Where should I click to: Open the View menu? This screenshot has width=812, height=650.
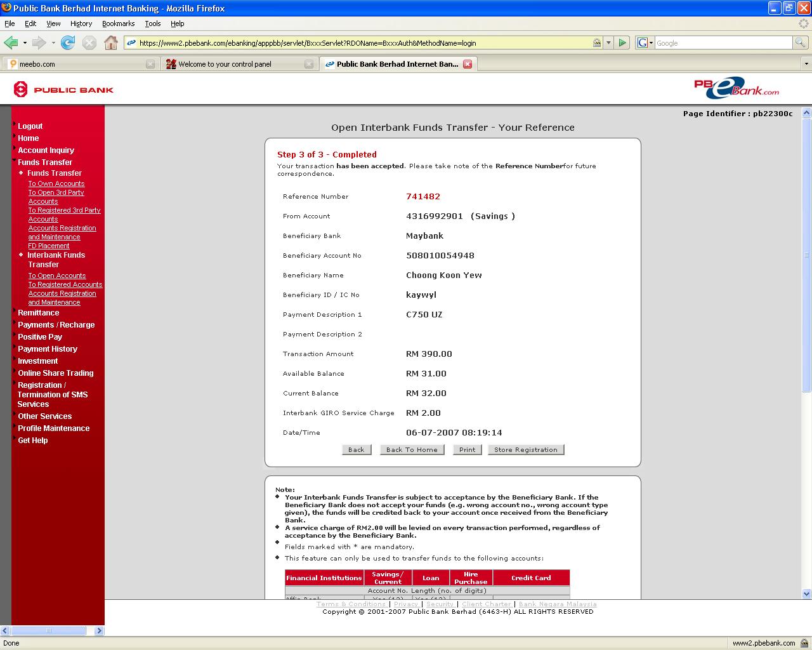[53, 23]
